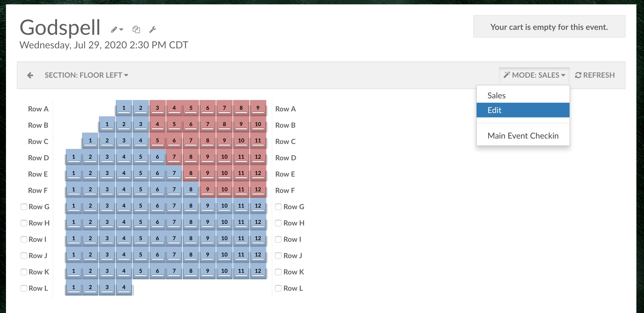Check the left Row I checkbox

click(x=24, y=239)
